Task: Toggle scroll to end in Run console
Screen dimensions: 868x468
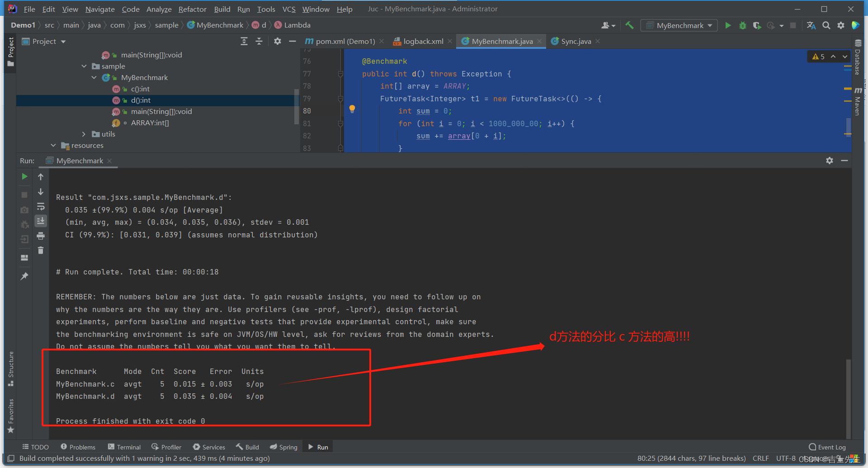Action: (x=41, y=221)
